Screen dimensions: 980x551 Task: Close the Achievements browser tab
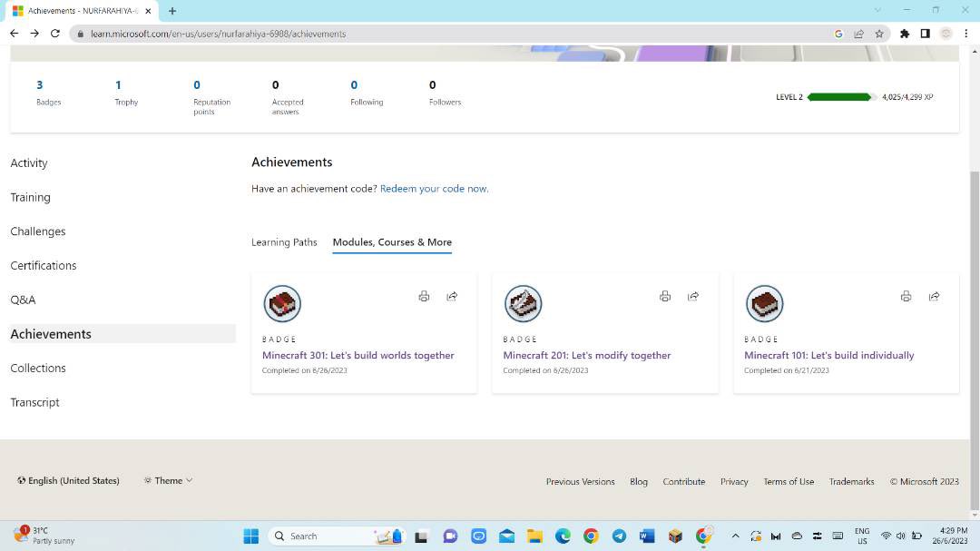[x=148, y=11]
